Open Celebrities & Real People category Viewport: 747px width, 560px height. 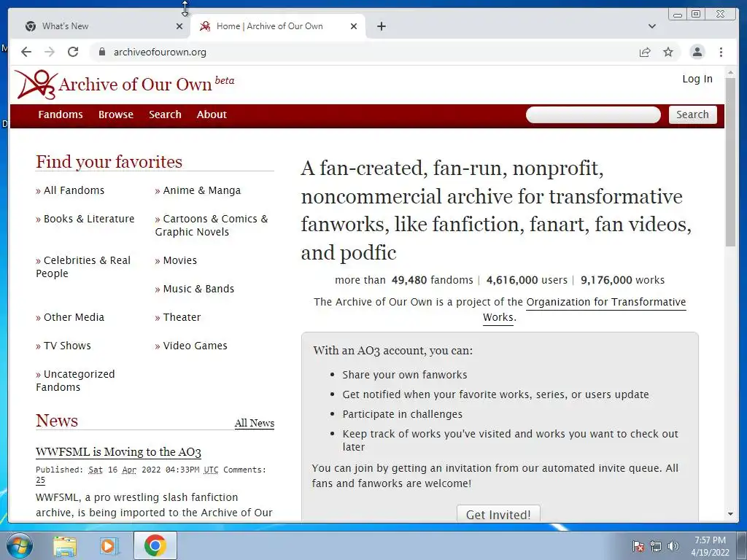(83, 267)
